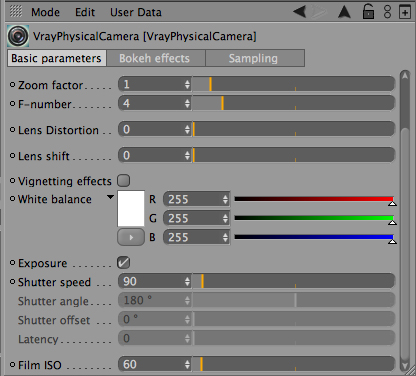Enable the Vignetting effects checkbox
This screenshot has width=416, height=376.
pos(123,181)
